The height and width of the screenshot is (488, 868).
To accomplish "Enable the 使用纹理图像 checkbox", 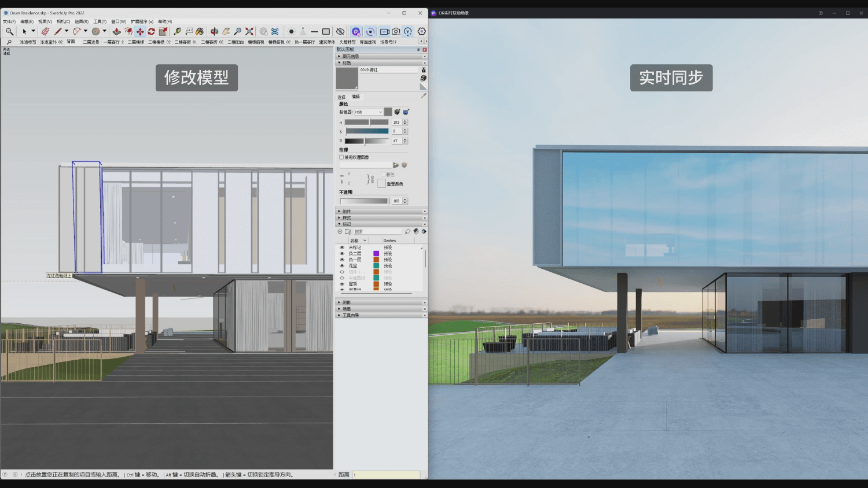I will tap(341, 157).
